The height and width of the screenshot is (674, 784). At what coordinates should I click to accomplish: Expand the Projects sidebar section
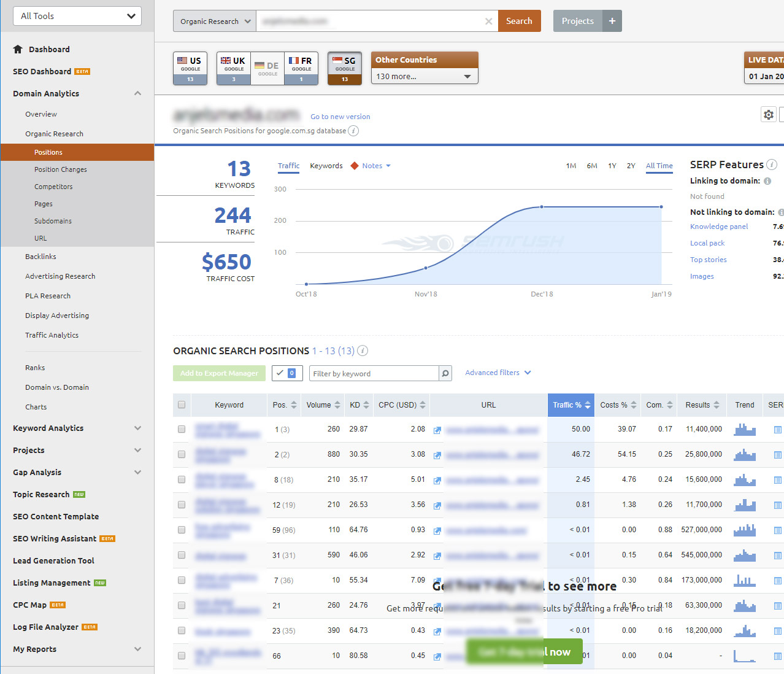pyautogui.click(x=137, y=450)
